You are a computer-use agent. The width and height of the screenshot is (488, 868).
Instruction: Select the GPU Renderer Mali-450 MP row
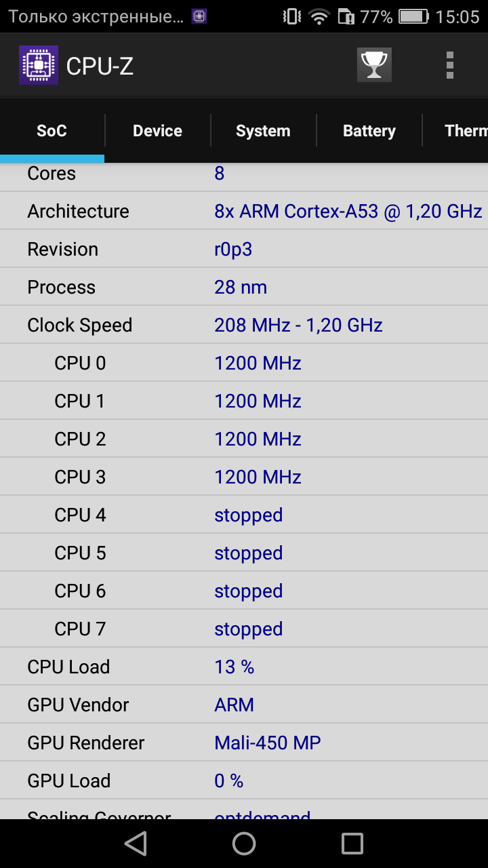point(244,743)
